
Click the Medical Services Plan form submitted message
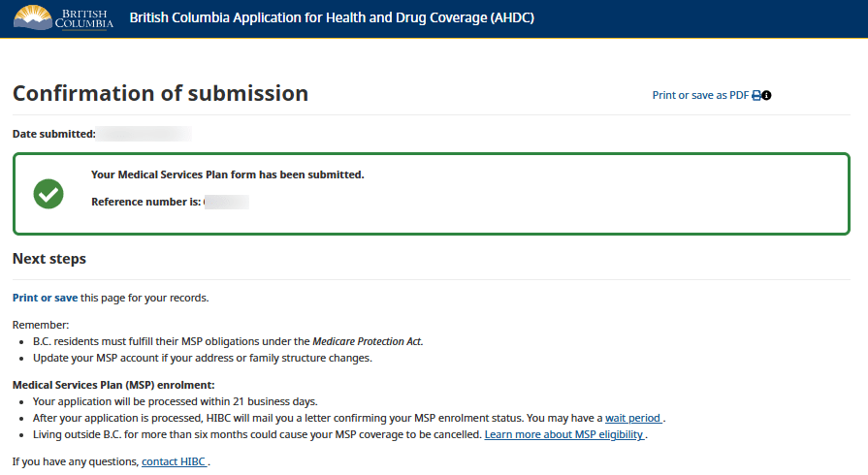228,174
